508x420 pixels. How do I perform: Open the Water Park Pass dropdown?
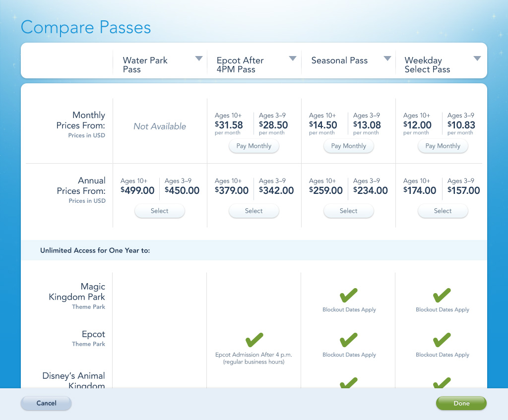coord(199,59)
